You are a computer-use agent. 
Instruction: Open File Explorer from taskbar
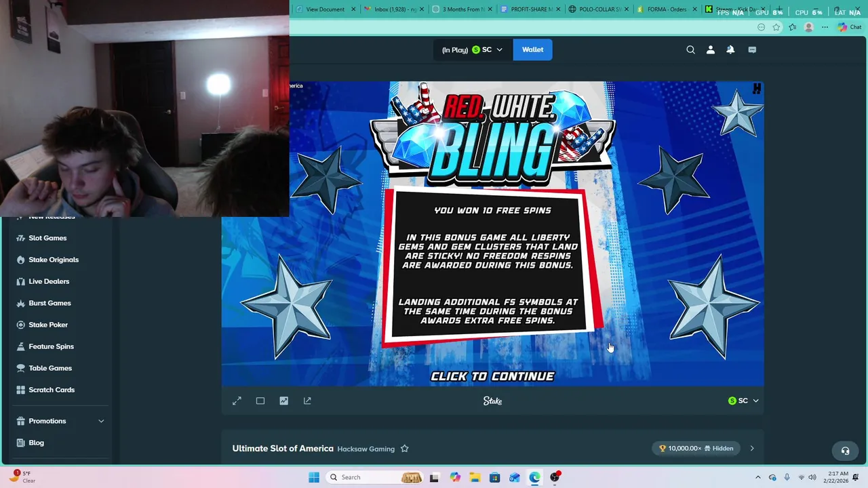coord(475,477)
